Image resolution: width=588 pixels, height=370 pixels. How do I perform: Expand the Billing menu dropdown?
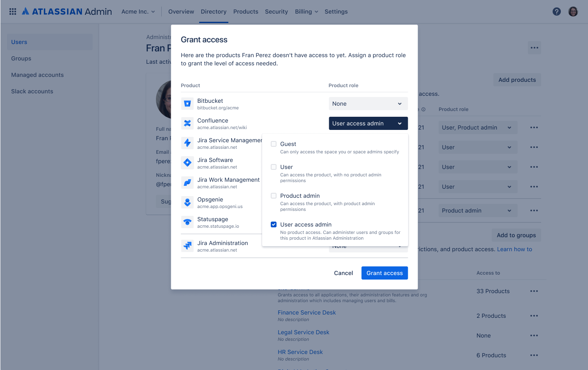point(307,12)
